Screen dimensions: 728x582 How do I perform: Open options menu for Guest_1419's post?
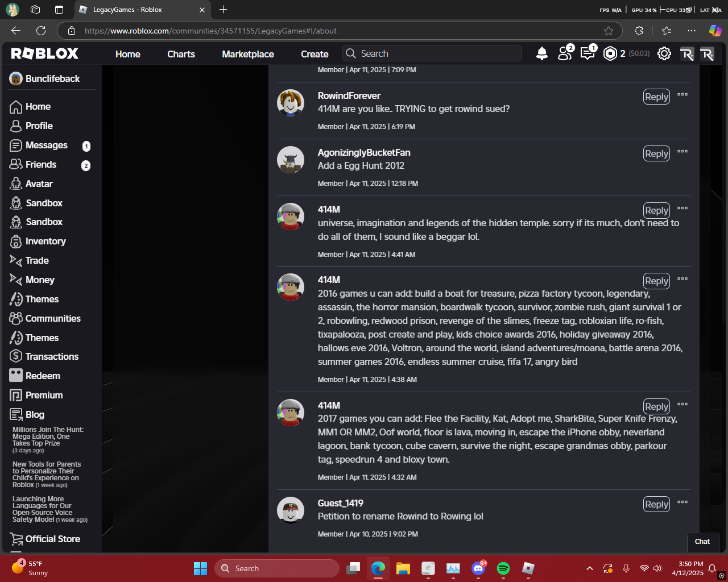click(682, 502)
